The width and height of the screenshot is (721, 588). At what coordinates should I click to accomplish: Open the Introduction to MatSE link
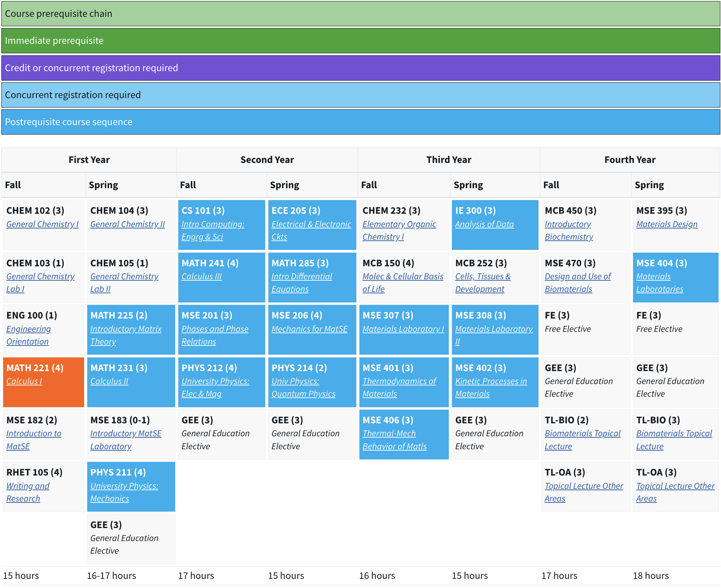(x=34, y=440)
